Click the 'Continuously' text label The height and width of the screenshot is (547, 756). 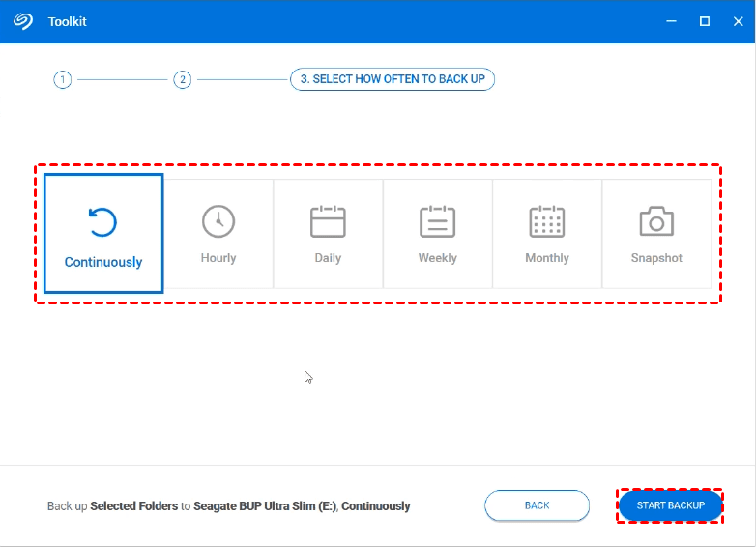(x=103, y=262)
